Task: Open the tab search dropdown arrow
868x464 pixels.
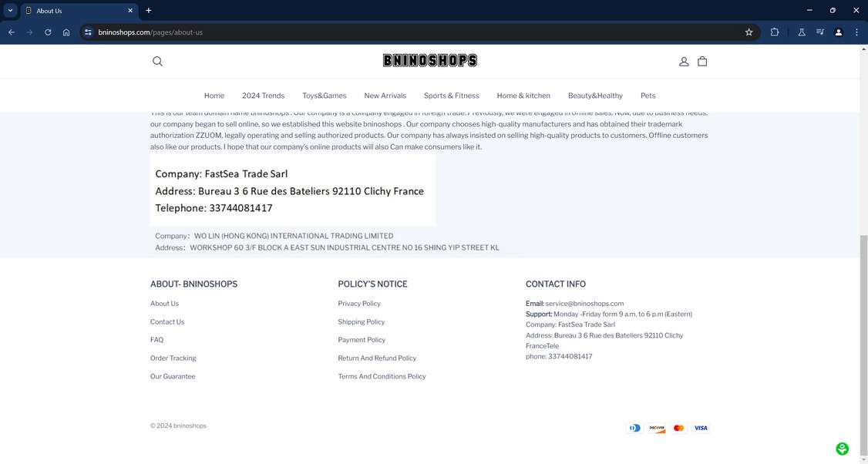Action: [10, 11]
